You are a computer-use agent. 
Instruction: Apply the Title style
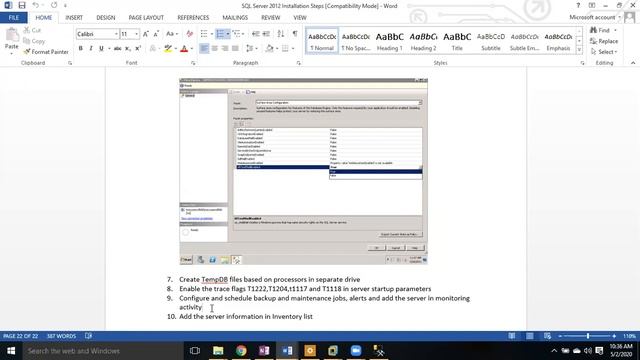click(457, 41)
